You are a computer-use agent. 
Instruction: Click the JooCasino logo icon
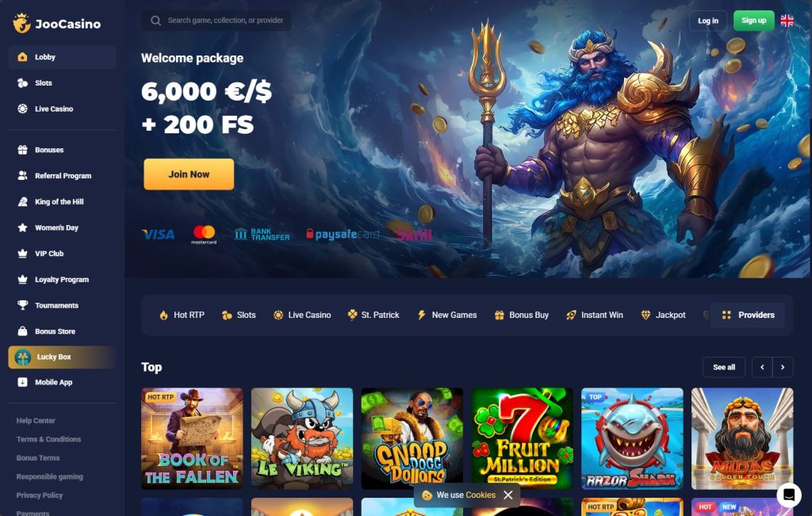(x=21, y=23)
